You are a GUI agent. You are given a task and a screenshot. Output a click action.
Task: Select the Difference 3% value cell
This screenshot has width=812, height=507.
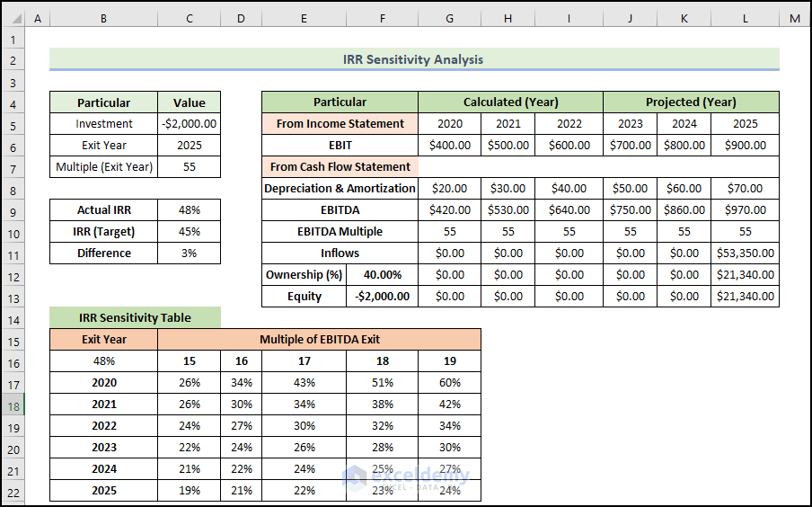[189, 253]
